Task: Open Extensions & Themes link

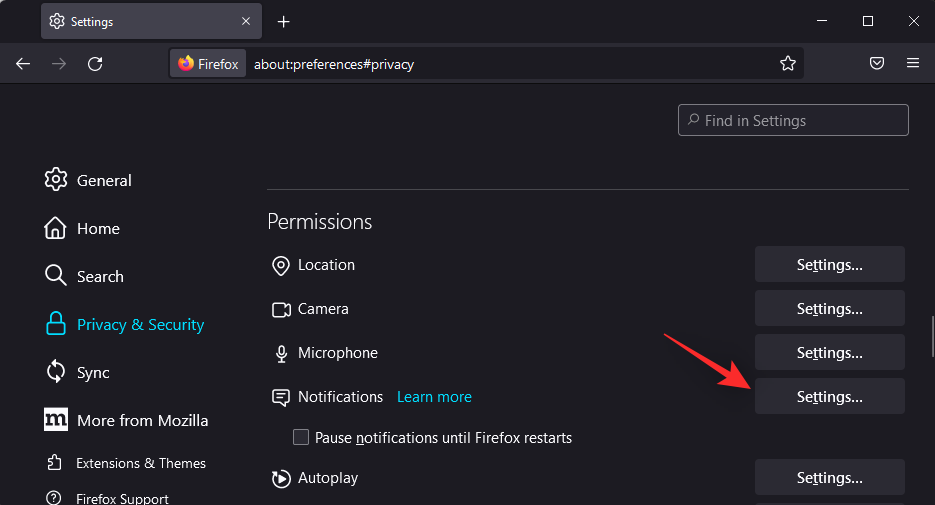Action: (x=140, y=463)
